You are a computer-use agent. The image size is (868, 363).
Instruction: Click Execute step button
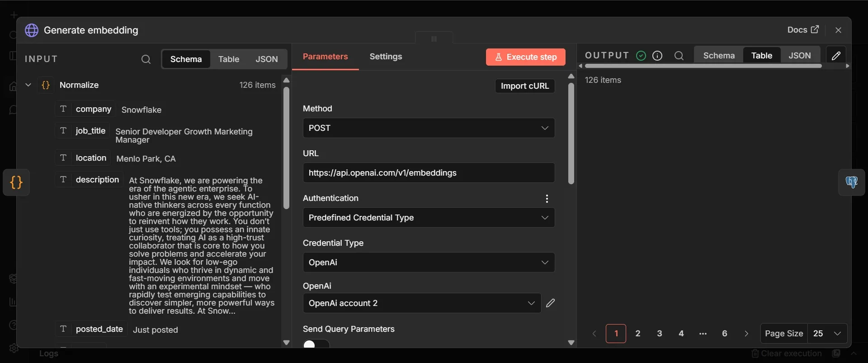[x=526, y=57]
